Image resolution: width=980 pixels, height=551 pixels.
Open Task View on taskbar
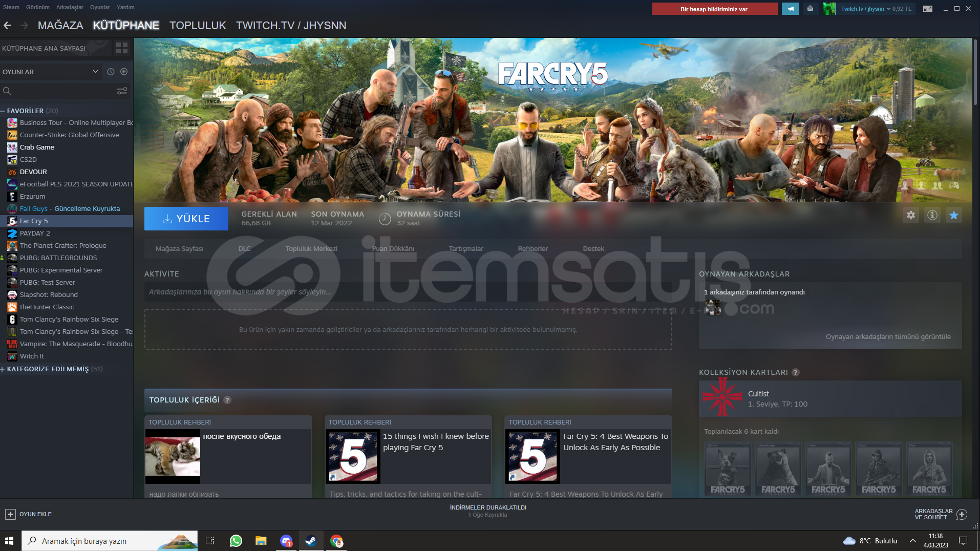(210, 541)
